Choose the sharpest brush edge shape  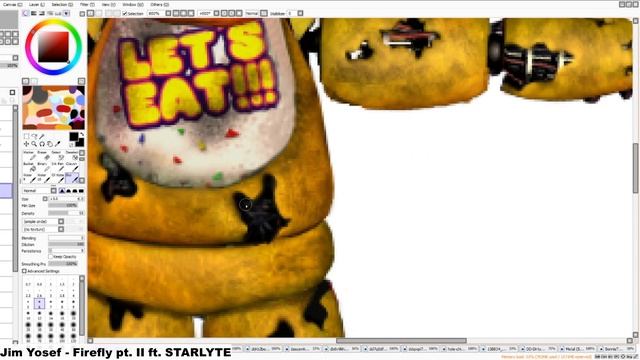tap(62, 191)
